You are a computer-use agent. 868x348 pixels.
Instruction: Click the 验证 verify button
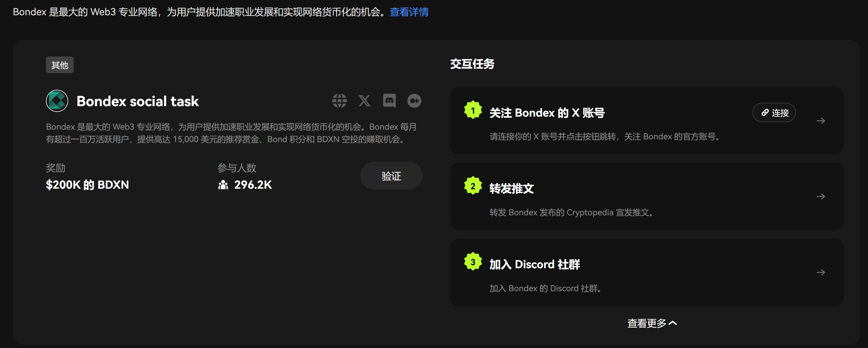pos(391,176)
